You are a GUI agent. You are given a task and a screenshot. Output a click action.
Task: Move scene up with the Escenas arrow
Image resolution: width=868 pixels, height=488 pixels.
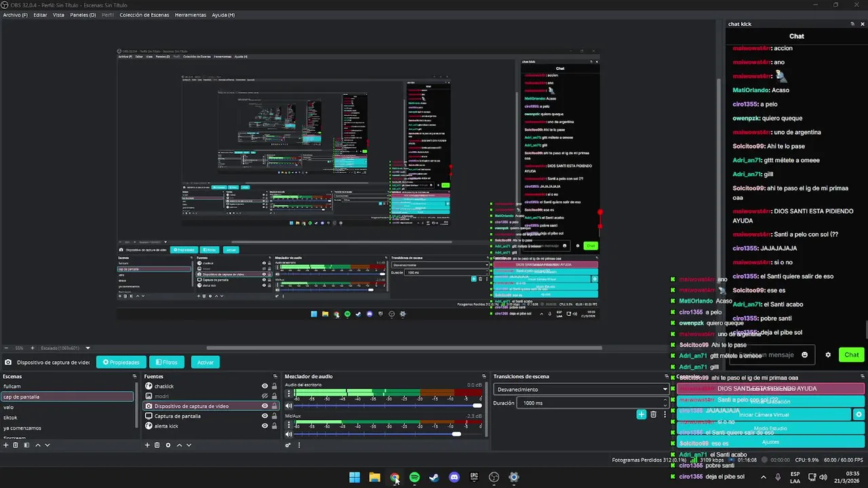click(37, 445)
